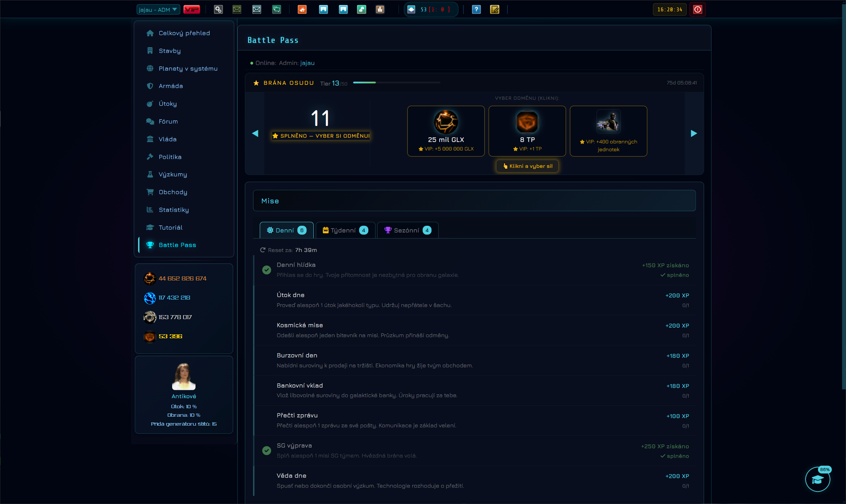Viewport: 846px width, 504px height.
Task: Click the red VIP badge icon
Action: (192, 10)
